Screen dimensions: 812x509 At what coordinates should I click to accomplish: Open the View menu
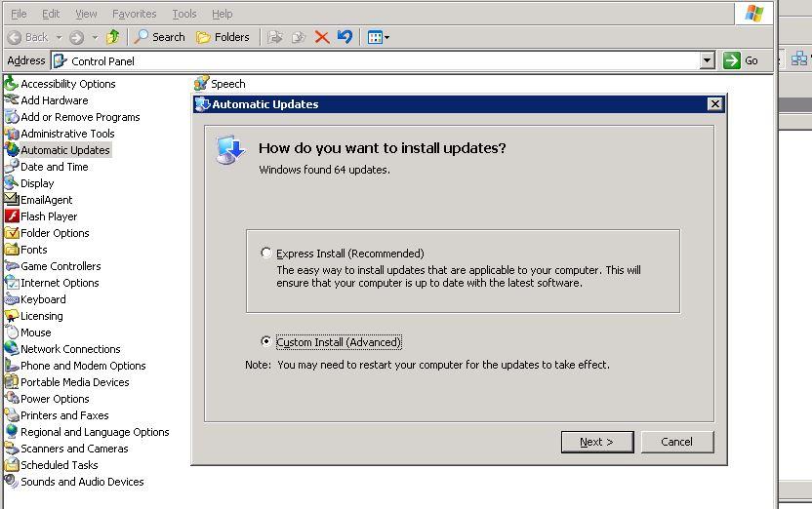point(86,14)
